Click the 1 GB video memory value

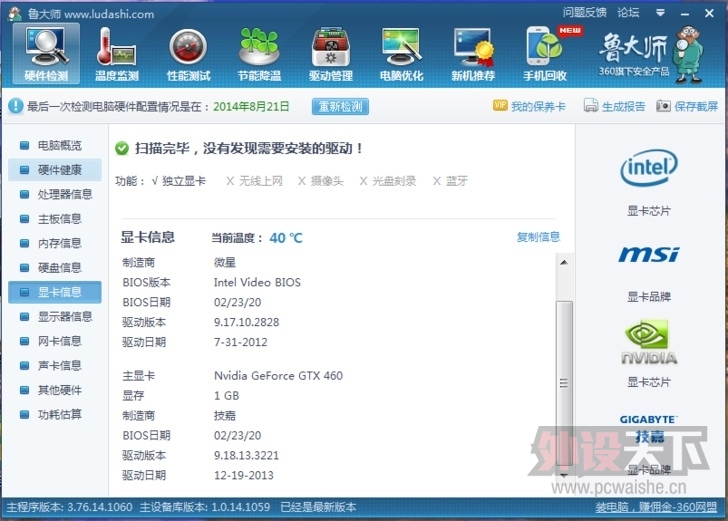pos(227,396)
